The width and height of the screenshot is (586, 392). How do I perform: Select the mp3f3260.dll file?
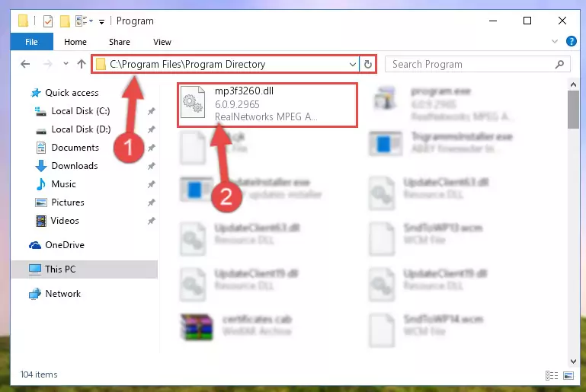pos(267,105)
